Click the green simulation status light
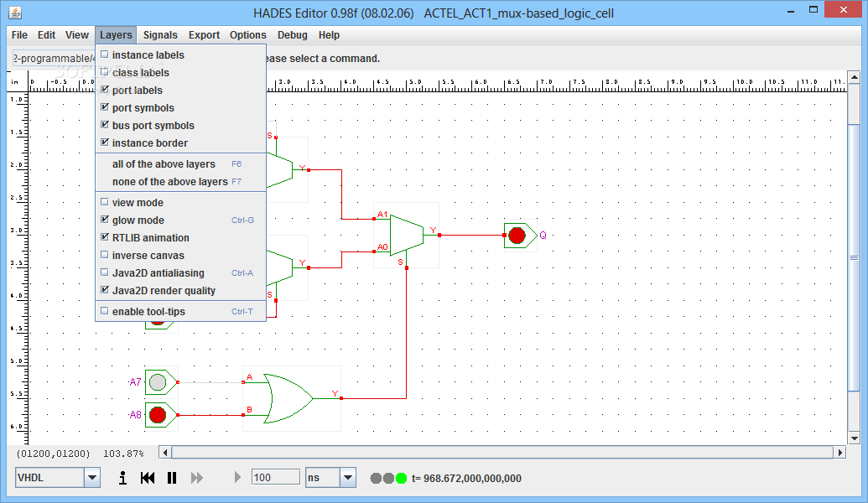 402,478
